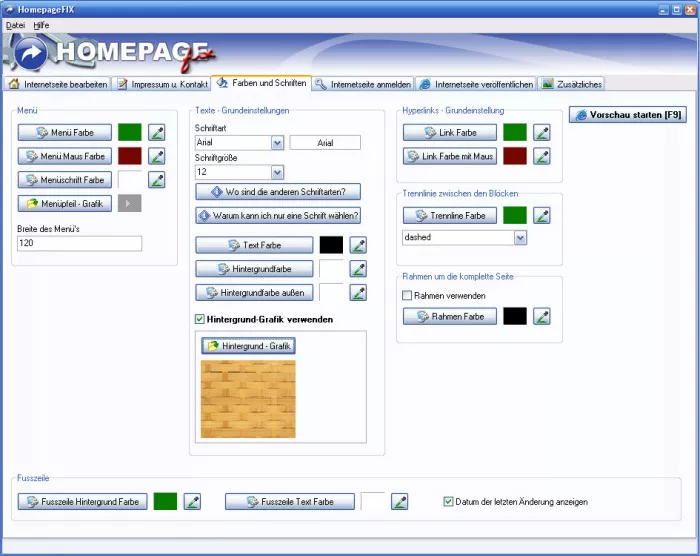Click the Menü Farbe button

click(65, 133)
